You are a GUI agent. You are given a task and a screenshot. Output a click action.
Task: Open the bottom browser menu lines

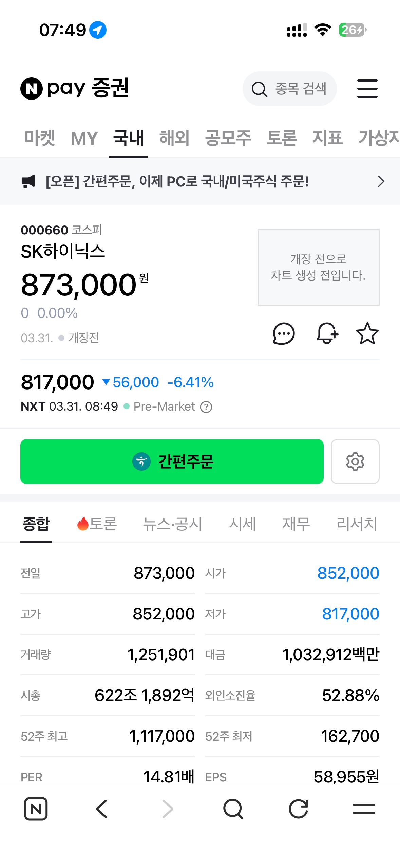[x=364, y=809]
